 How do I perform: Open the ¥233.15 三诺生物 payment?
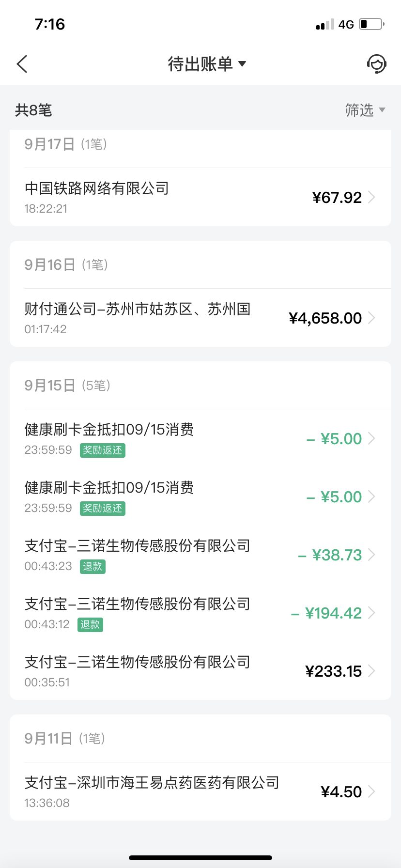click(200, 671)
